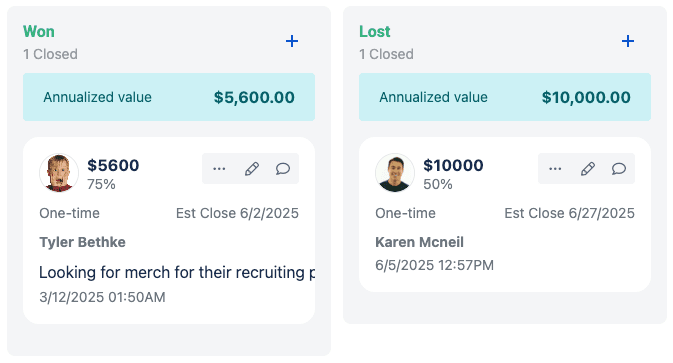The width and height of the screenshot is (673, 363).
Task: Click Est Close 6/27/2025 date
Action: tap(569, 213)
